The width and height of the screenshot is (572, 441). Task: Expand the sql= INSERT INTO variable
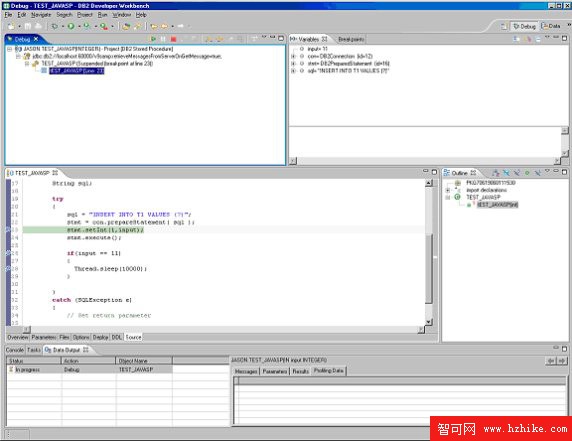[293, 71]
